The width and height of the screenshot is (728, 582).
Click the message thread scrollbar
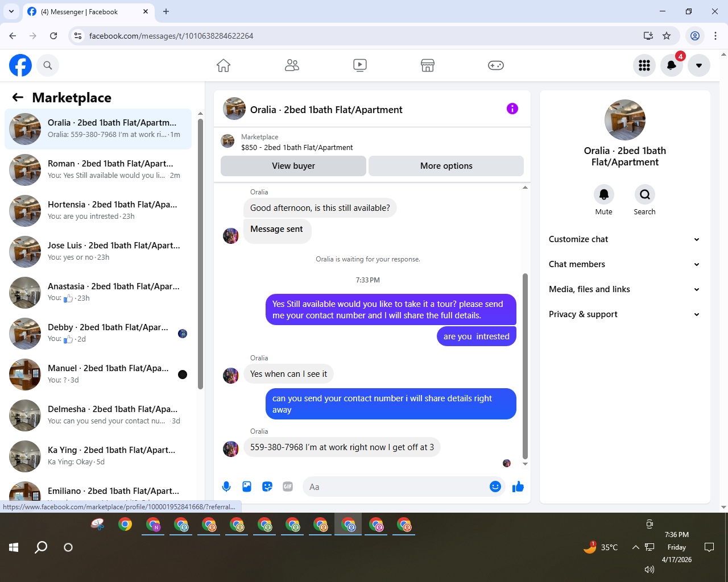pos(525,367)
